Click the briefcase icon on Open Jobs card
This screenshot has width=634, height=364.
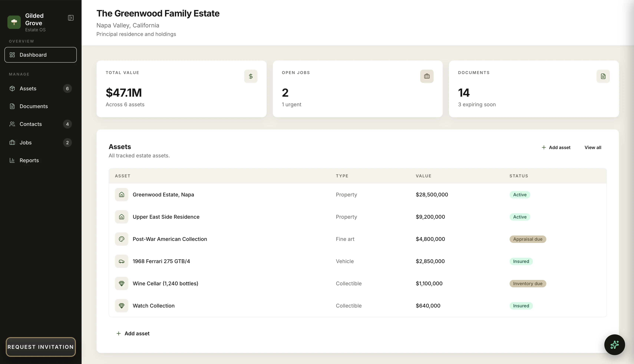(427, 76)
